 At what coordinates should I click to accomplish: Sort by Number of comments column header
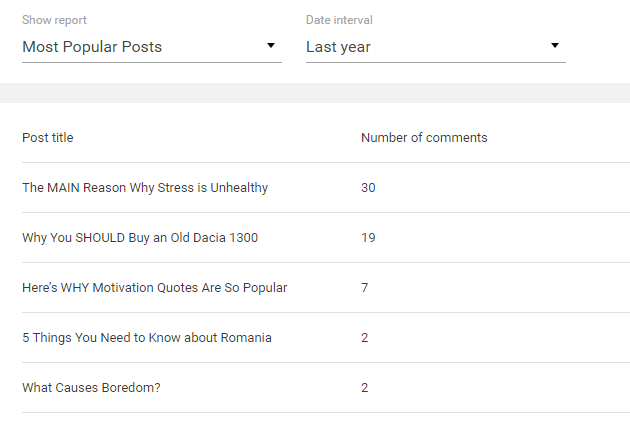pos(424,138)
